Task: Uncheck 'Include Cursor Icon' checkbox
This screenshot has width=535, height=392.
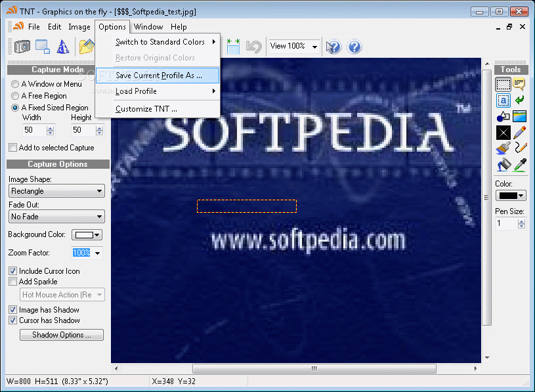Action: [12, 271]
